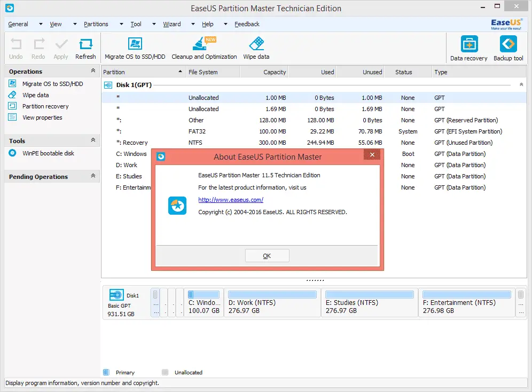Select F: Entertainment (NTFS) block in disk map
Image resolution: width=532 pixels, height=392 pixels.
click(467, 303)
